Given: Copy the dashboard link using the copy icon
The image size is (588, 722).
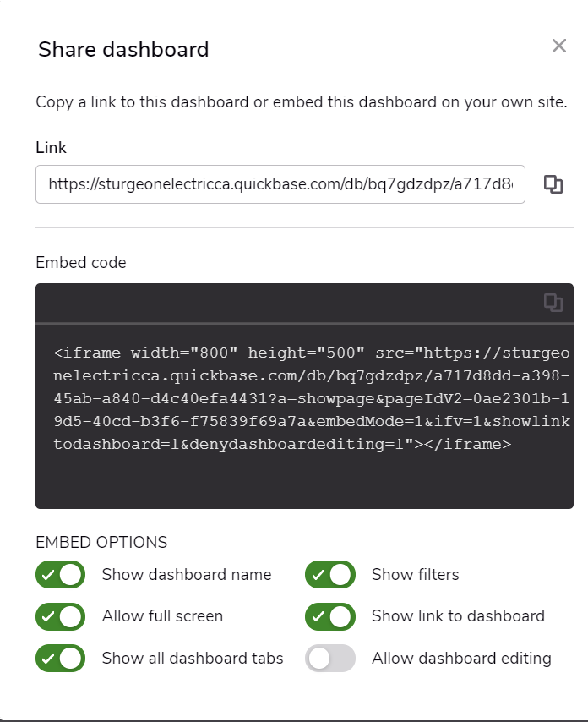Looking at the screenshot, I should 553,184.
